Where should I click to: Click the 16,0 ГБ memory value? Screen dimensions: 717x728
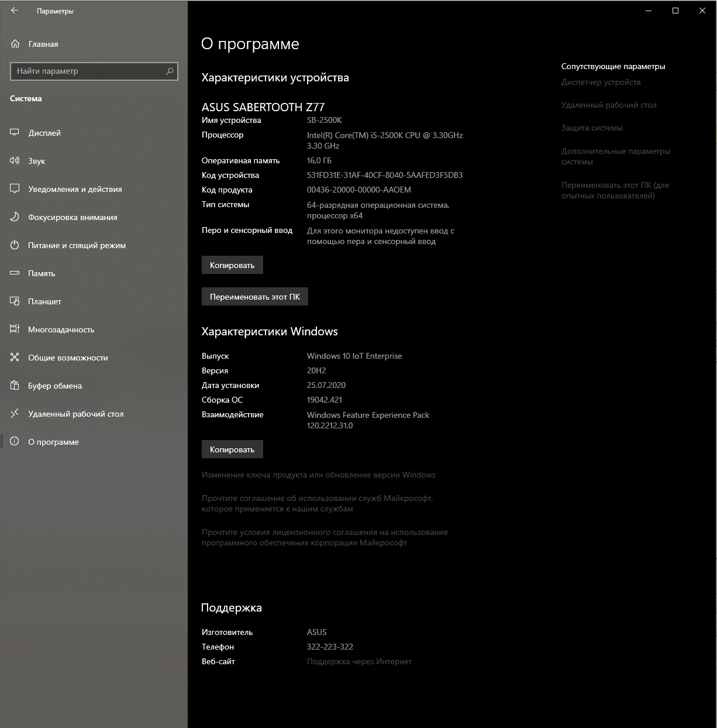point(319,161)
